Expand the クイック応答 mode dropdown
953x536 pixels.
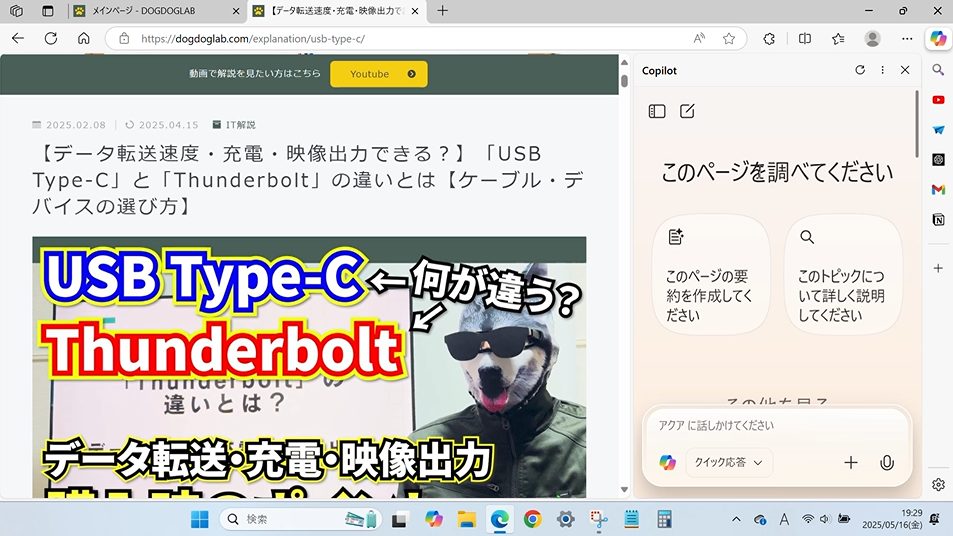point(729,462)
